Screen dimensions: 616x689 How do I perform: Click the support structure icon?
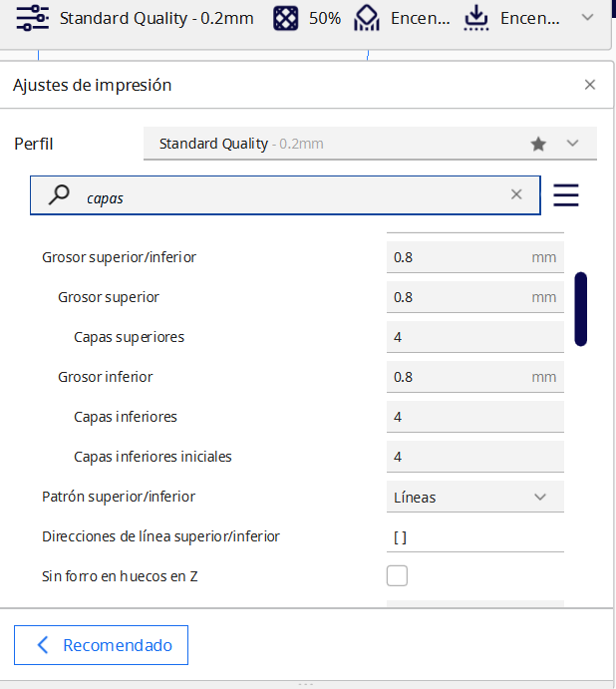coord(368,18)
